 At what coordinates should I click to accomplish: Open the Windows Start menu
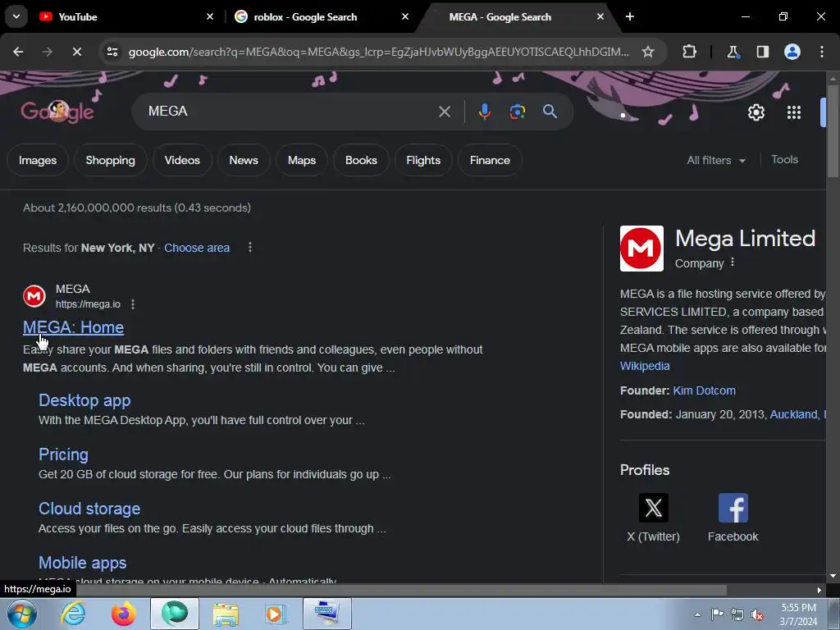click(x=21, y=614)
